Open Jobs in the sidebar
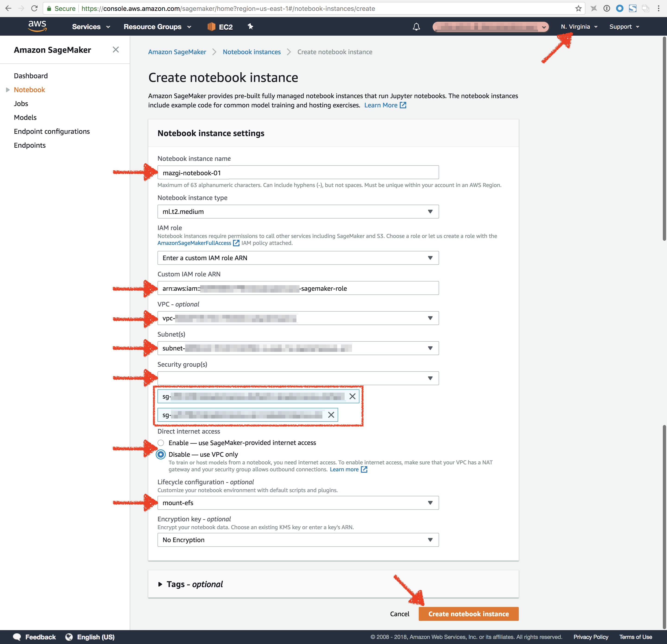This screenshot has height=644, width=667. 21,104
